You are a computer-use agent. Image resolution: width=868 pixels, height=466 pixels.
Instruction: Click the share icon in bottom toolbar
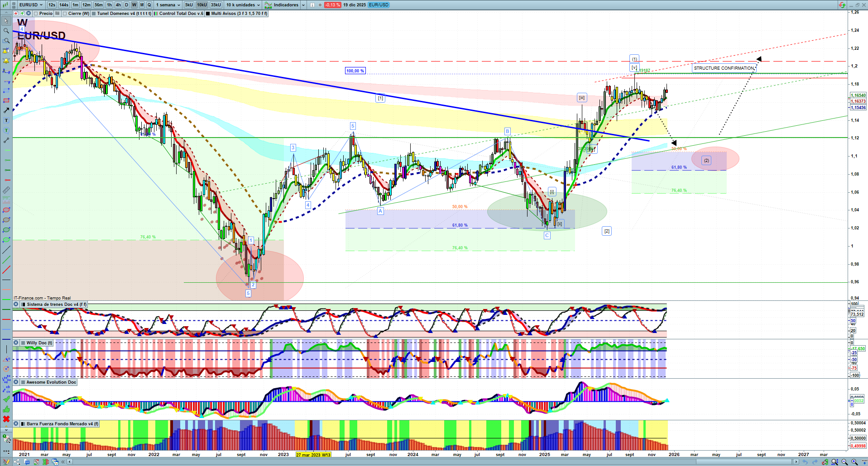[x=17, y=462]
